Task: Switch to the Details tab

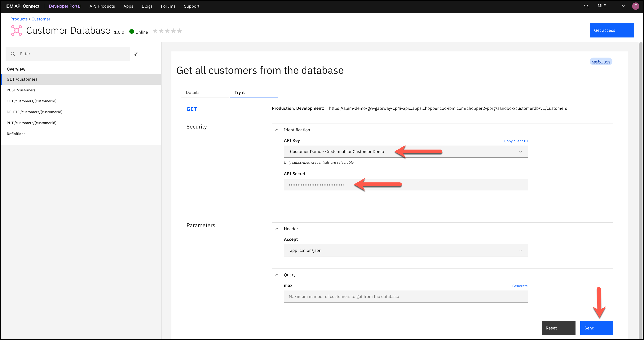Action: point(192,92)
